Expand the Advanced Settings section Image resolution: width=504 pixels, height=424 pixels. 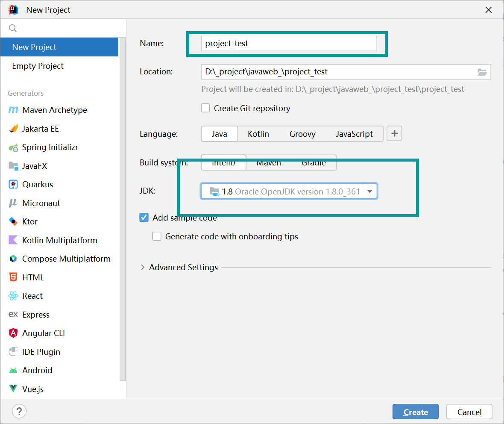[x=143, y=268]
